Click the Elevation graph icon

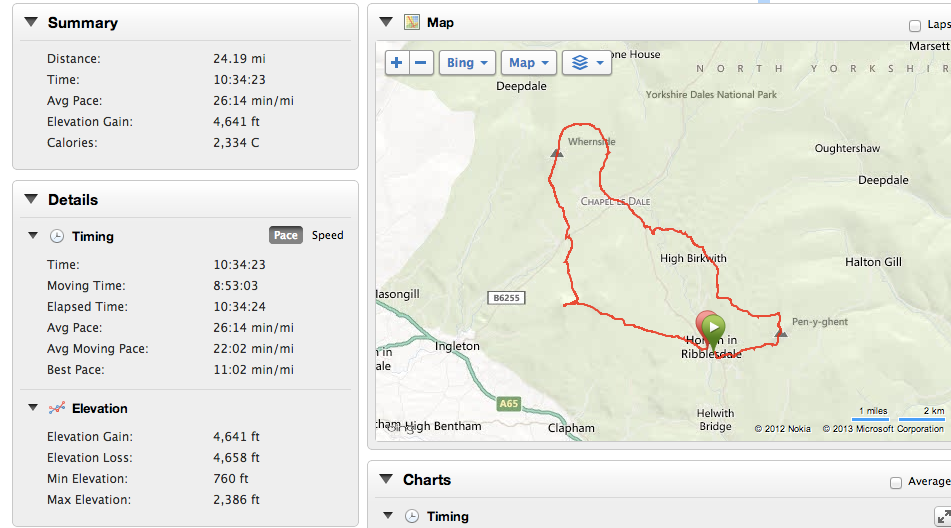pos(57,408)
